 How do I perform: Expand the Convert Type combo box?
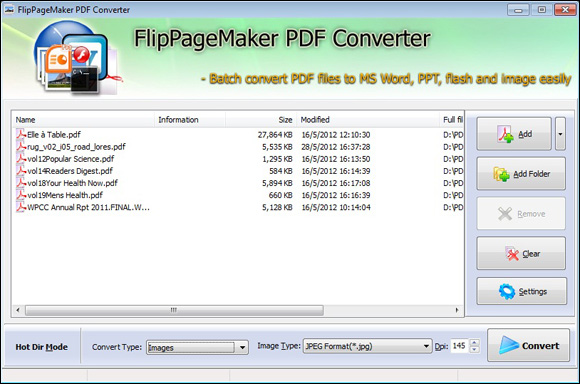pyautogui.click(x=197, y=347)
